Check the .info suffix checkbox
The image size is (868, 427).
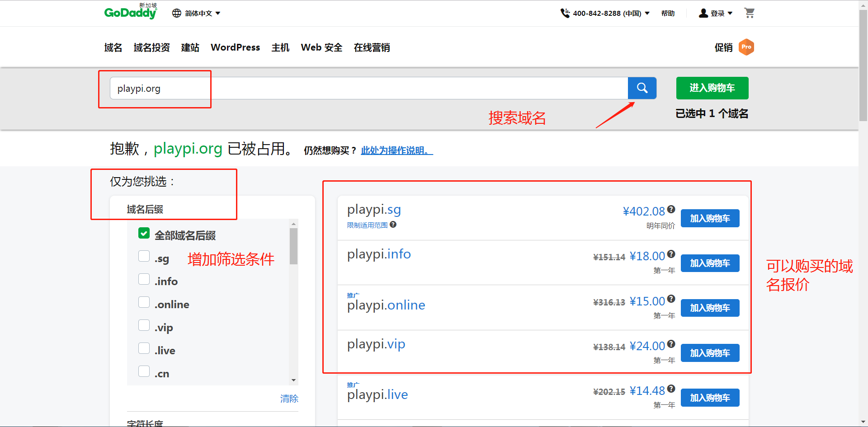tap(144, 279)
